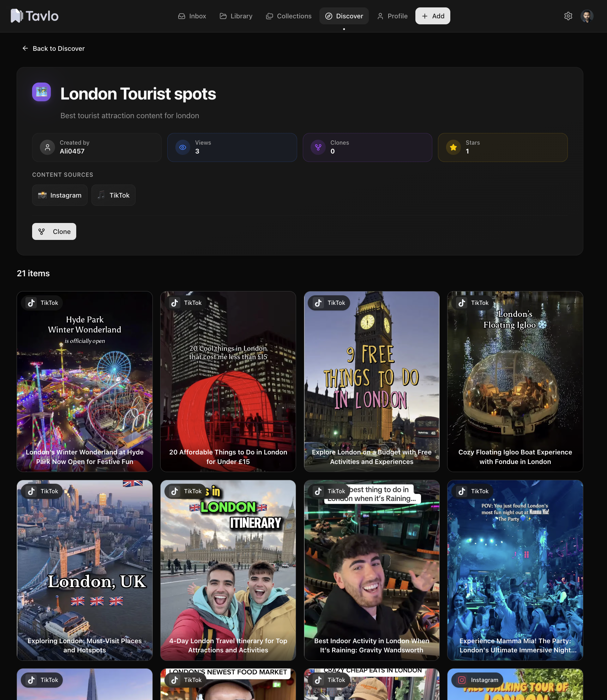Click the Back to Discover link
Image resolution: width=607 pixels, height=700 pixels.
click(x=59, y=48)
